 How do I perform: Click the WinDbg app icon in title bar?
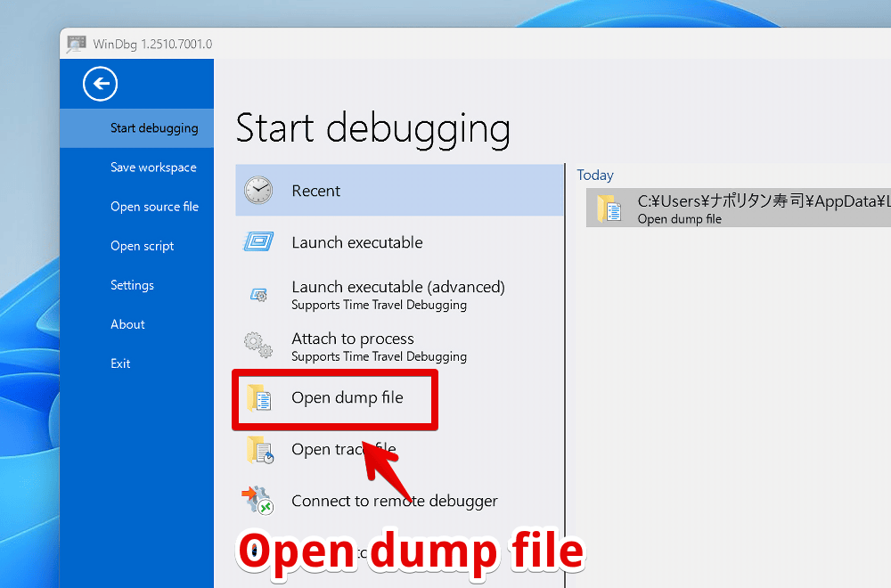click(78, 44)
